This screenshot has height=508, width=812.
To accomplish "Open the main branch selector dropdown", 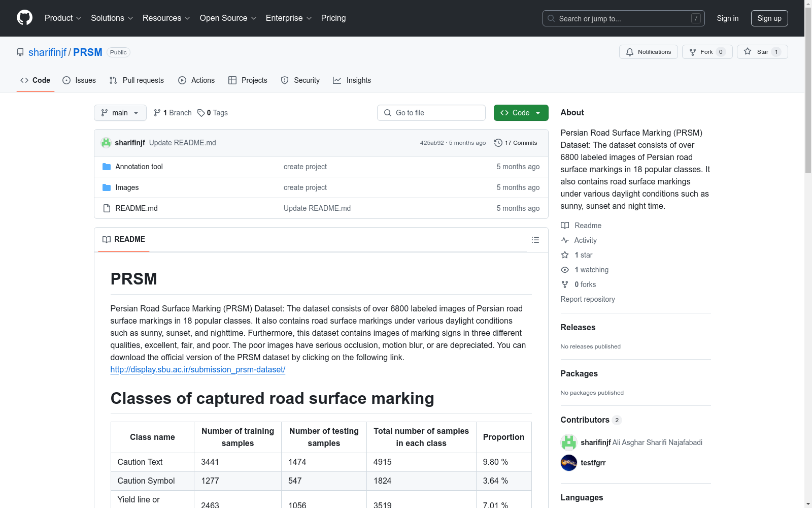I will click(120, 113).
